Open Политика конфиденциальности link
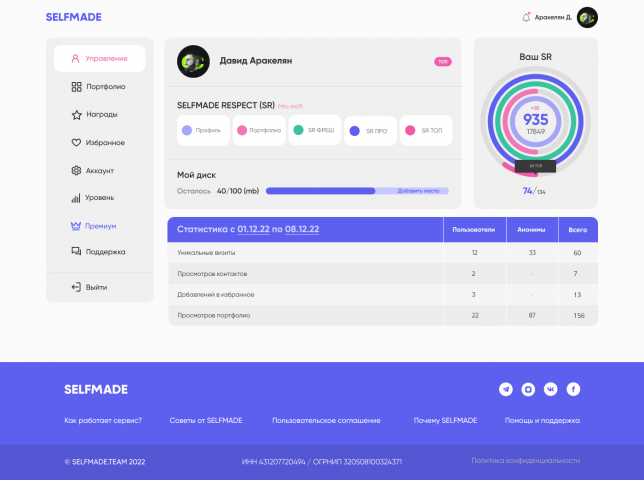This screenshot has height=480, width=644. tap(526, 461)
